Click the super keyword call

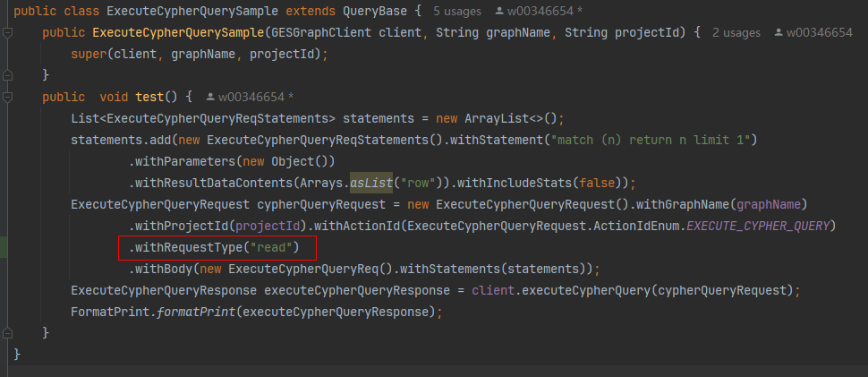click(x=89, y=55)
